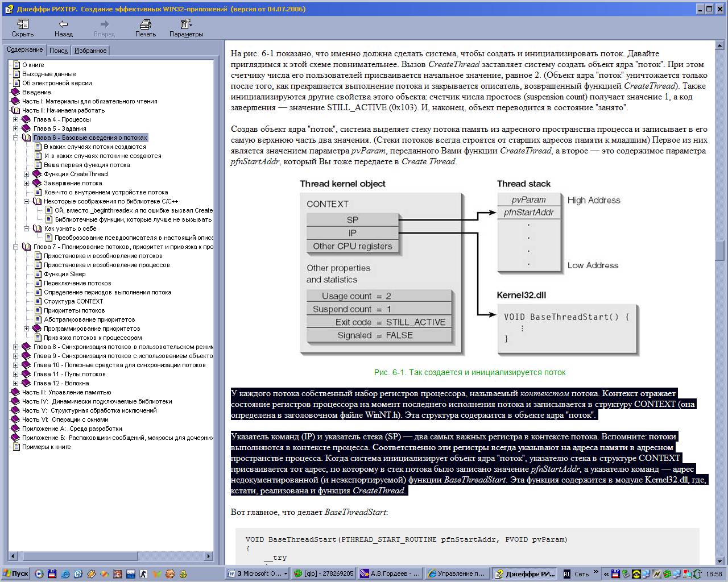
Task: Open Абстрагирование приоритетов topic
Action: pos(89,319)
